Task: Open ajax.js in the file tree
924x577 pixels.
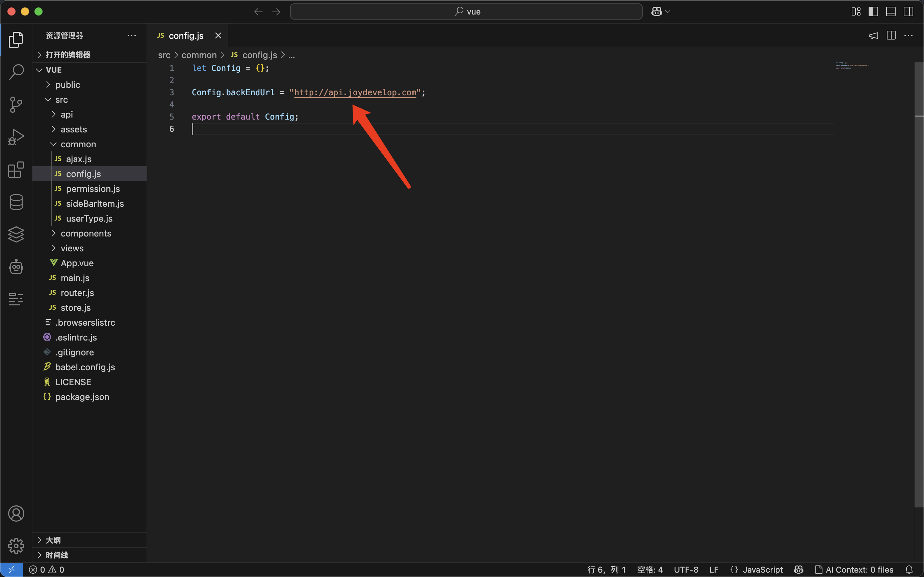Action: click(x=89, y=159)
